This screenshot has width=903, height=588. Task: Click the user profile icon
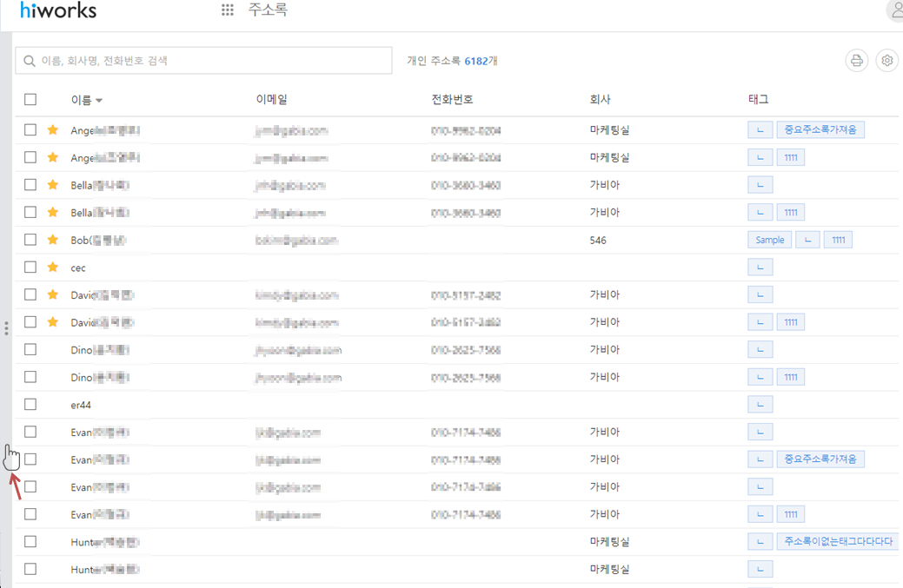tap(895, 10)
